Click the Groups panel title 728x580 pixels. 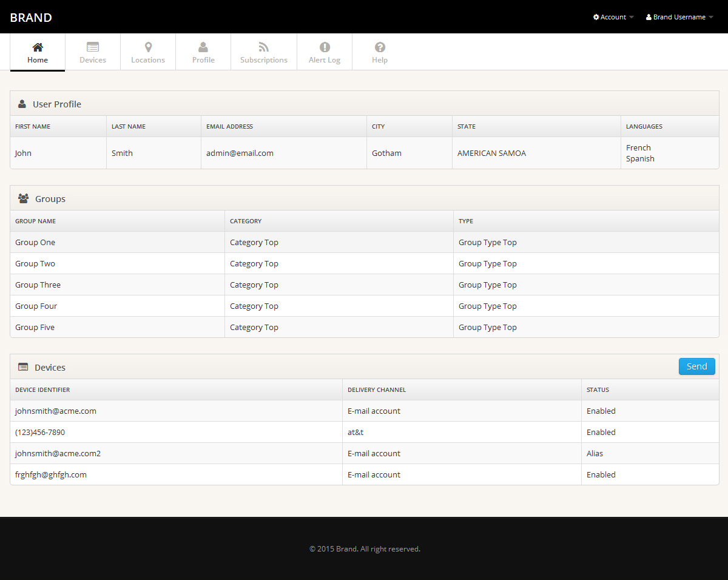[50, 198]
